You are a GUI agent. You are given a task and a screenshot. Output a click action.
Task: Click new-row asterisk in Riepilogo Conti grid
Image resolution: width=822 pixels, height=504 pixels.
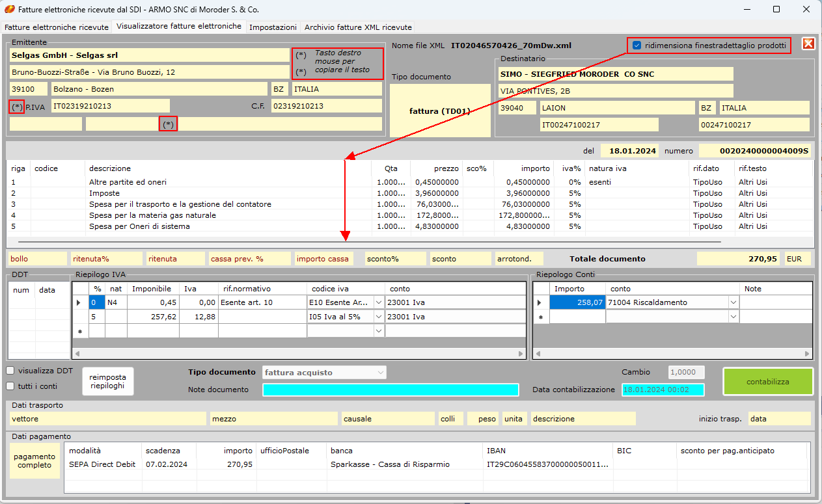[540, 317]
